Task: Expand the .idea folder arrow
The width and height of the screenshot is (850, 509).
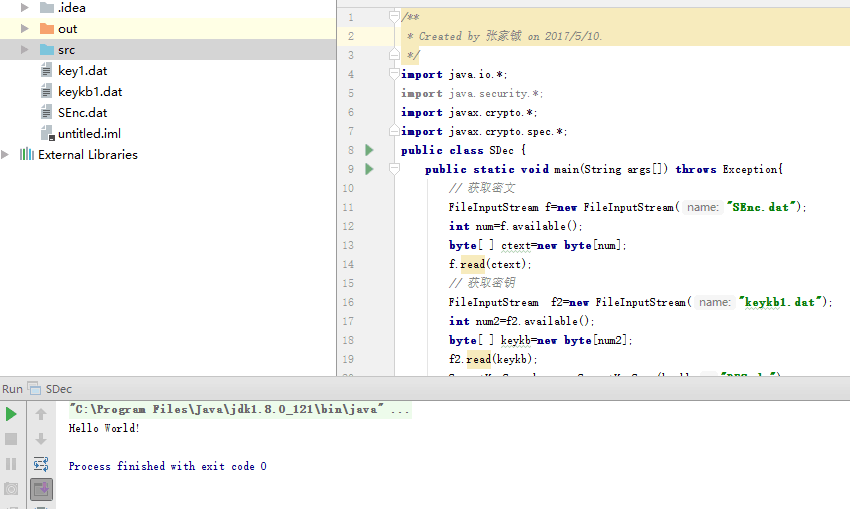Action: point(24,8)
